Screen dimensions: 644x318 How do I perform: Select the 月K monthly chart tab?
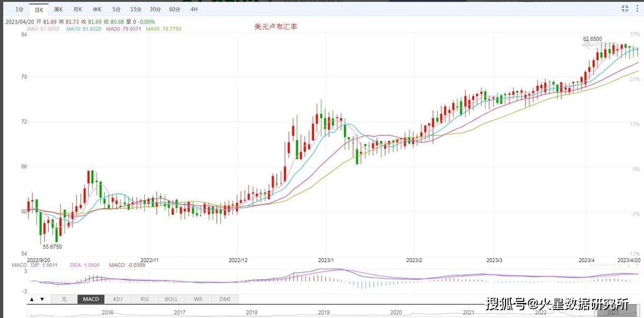pyautogui.click(x=78, y=10)
